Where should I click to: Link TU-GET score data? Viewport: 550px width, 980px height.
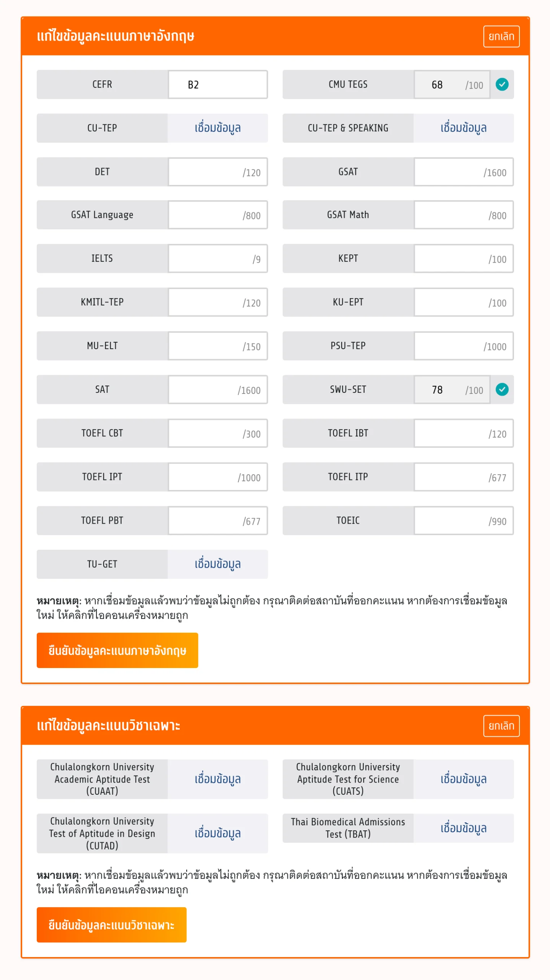(x=217, y=564)
